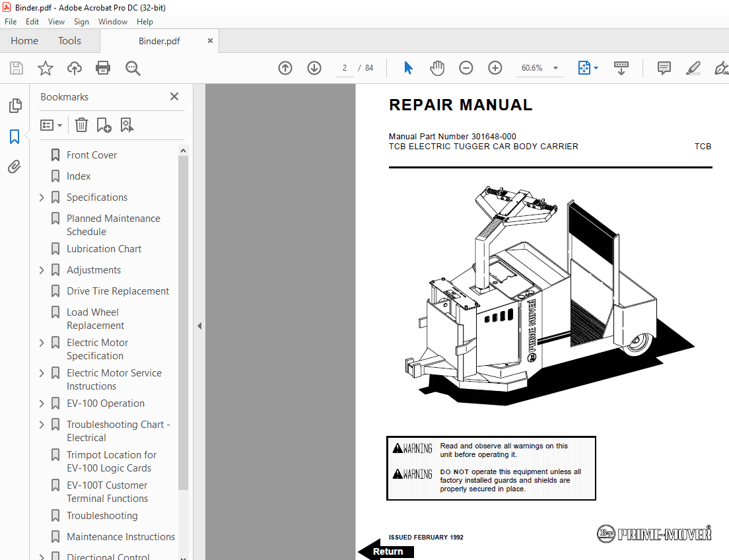Open the Attachments paperclip panel

tap(15, 167)
